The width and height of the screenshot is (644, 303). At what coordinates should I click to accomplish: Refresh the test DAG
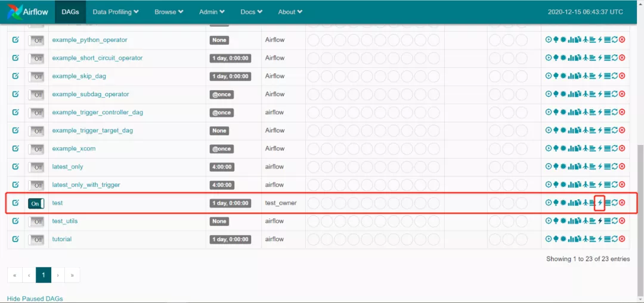pos(615,202)
